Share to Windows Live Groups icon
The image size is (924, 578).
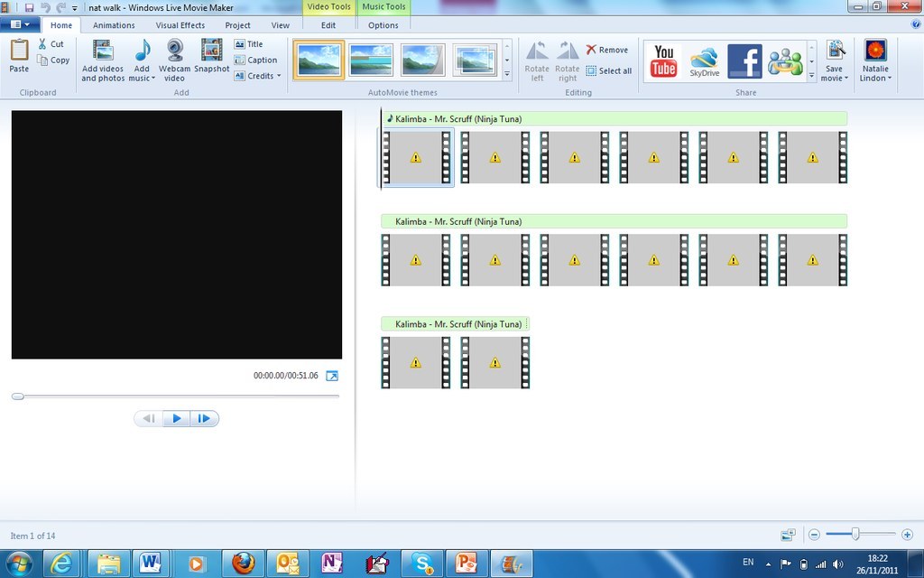point(785,61)
